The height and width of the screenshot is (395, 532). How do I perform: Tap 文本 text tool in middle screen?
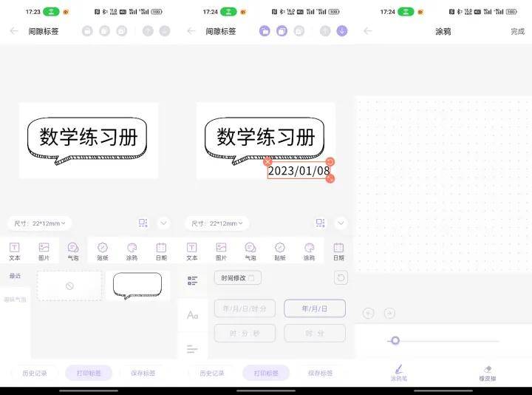pos(191,251)
